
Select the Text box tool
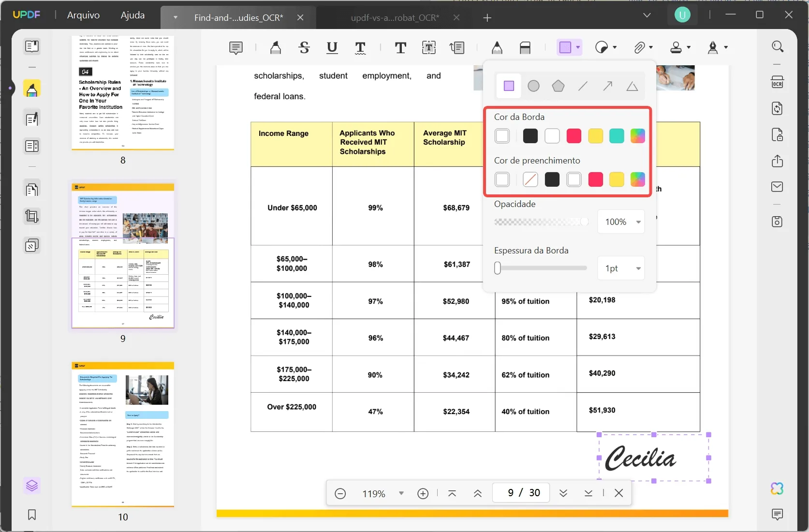[x=429, y=47]
